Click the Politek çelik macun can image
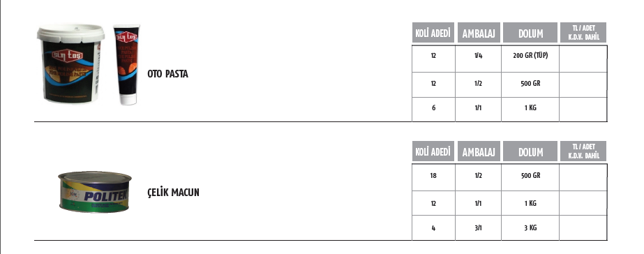This screenshot has width=644, height=254. pos(95,192)
